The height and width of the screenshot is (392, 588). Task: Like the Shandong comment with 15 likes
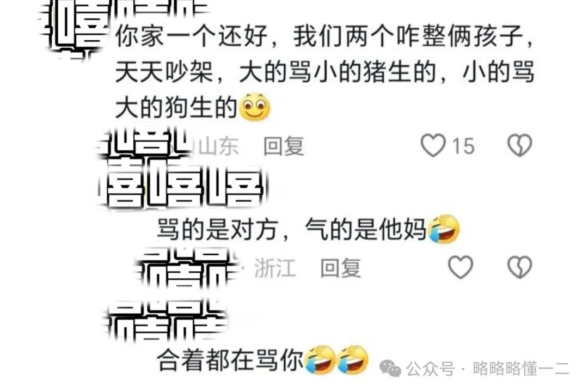click(x=433, y=145)
